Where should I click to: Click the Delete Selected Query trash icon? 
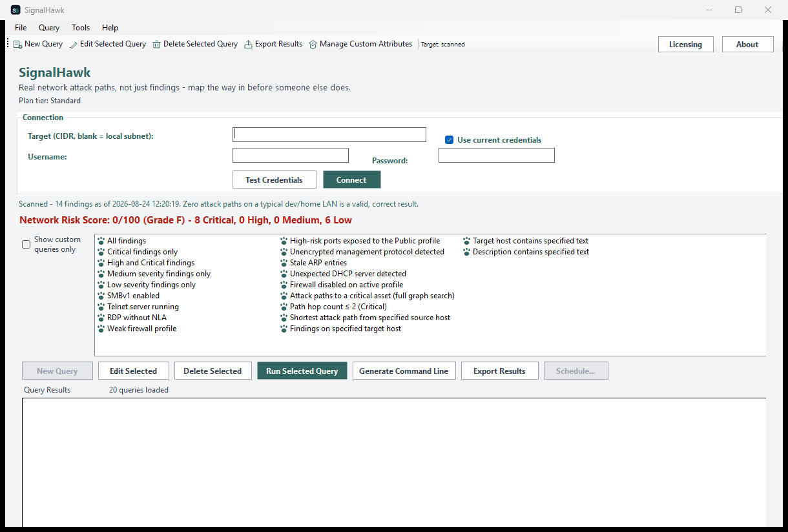click(x=157, y=45)
